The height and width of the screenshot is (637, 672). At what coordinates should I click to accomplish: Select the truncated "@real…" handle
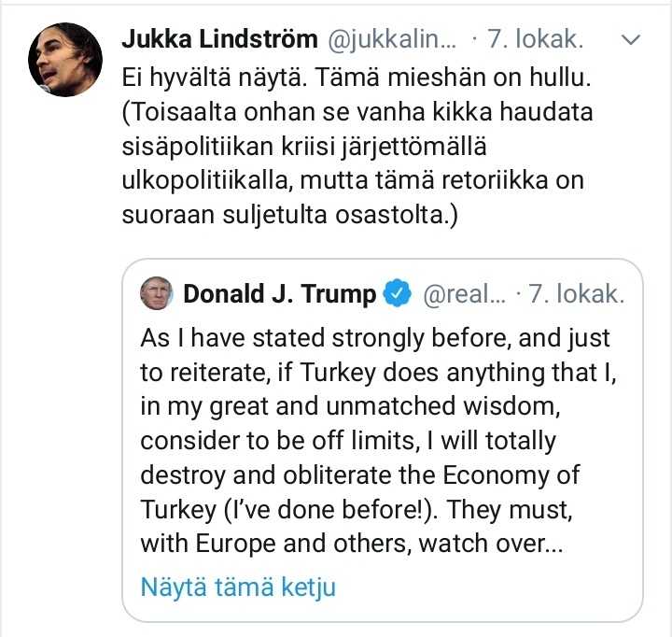(x=465, y=294)
